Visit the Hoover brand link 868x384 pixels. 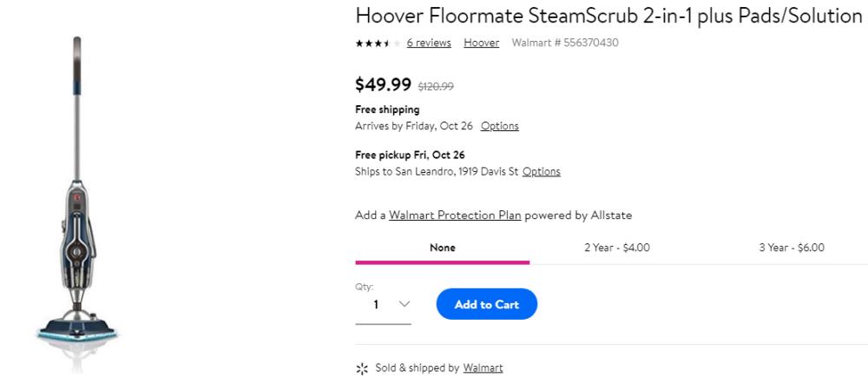(x=481, y=43)
